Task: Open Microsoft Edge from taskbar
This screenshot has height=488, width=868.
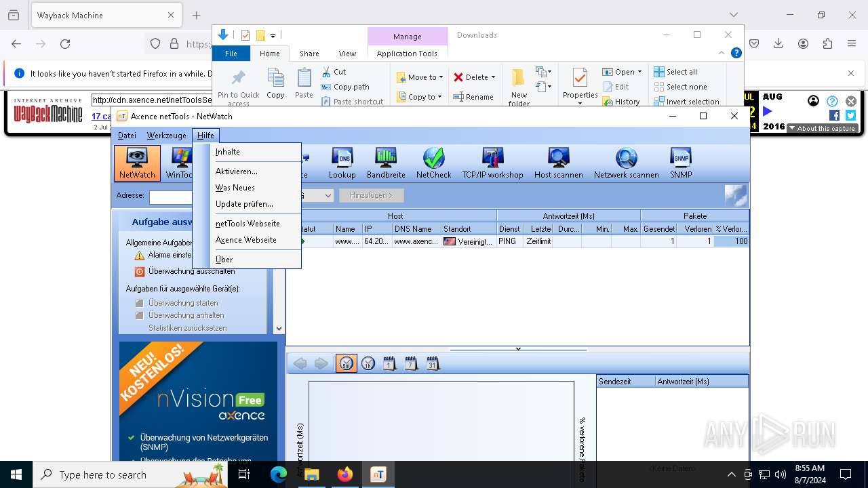Action: (279, 474)
